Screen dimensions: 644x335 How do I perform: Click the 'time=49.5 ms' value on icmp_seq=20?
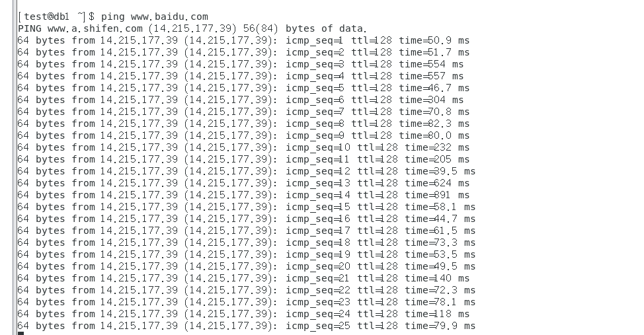tap(440, 267)
